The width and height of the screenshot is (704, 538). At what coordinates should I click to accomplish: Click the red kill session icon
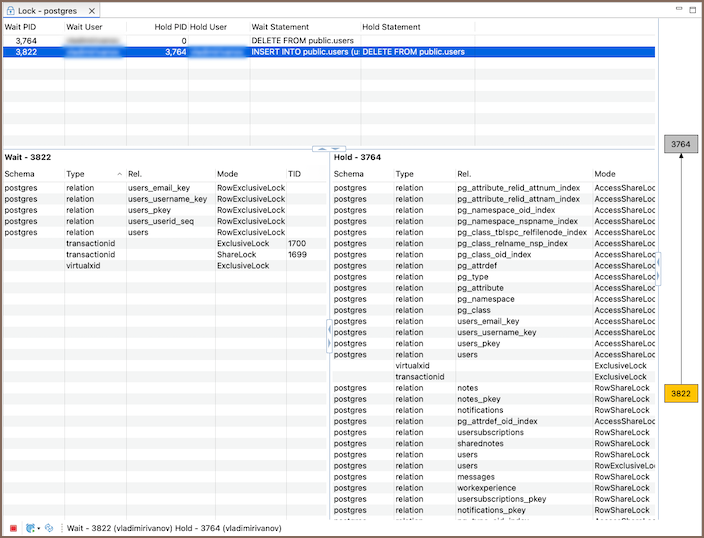coord(13,527)
